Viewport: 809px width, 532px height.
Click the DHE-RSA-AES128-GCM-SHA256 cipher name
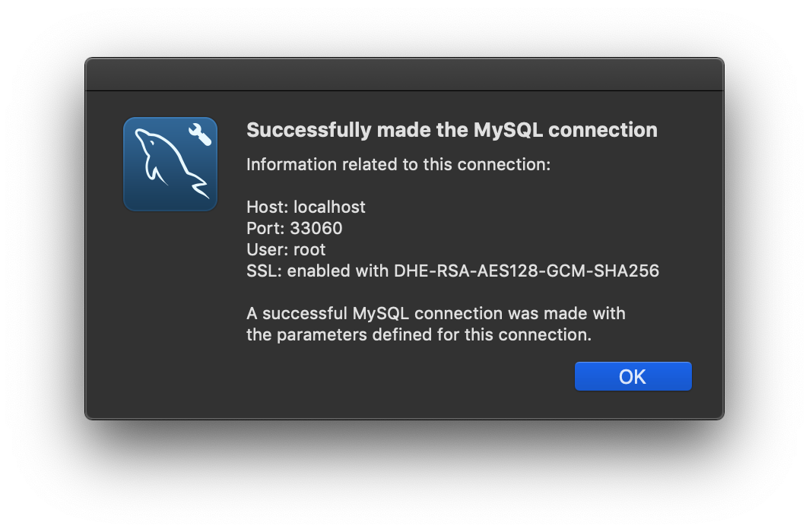[526, 271]
